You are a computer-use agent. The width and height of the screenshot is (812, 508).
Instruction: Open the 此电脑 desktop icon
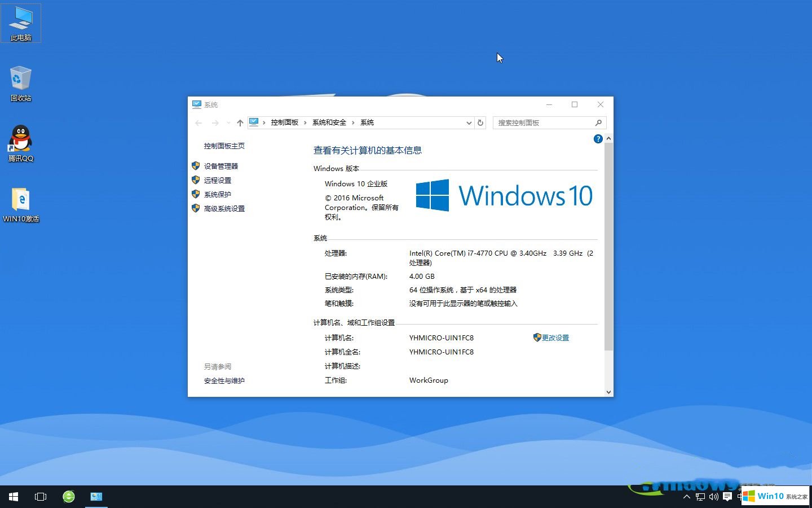coord(21,24)
